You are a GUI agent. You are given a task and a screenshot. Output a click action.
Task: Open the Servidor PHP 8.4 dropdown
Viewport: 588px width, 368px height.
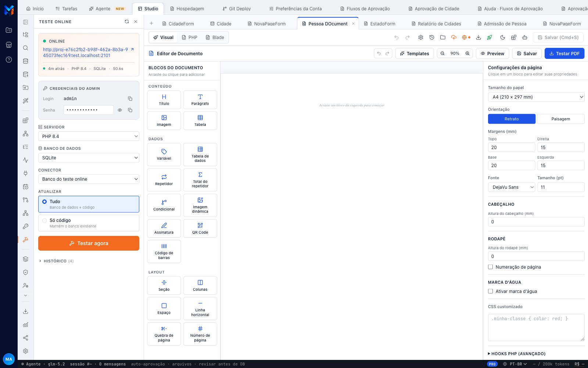89,136
